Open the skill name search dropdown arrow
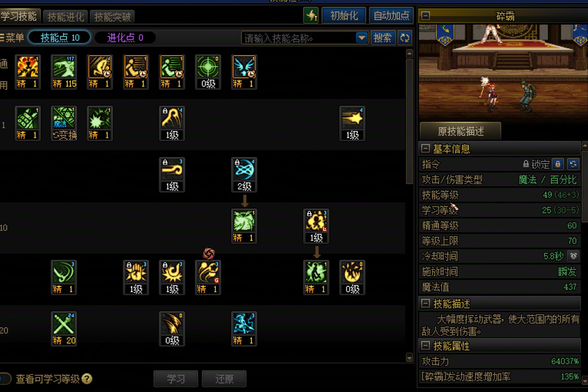 [362, 38]
